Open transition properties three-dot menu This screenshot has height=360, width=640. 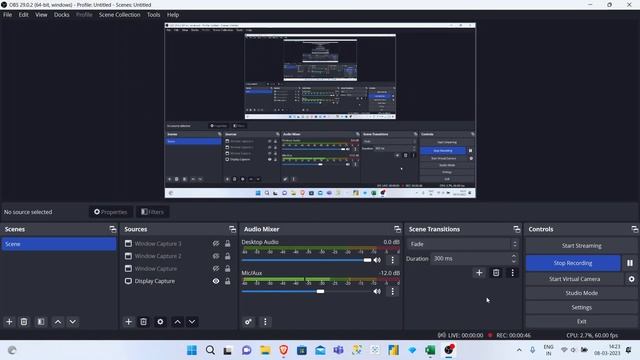click(x=512, y=273)
